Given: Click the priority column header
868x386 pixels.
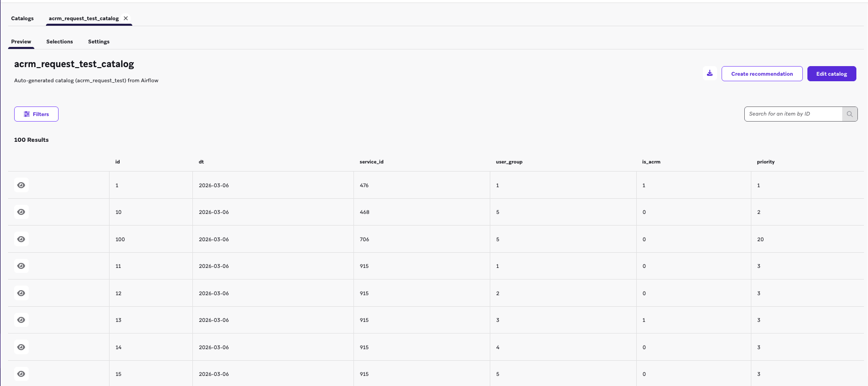Looking at the screenshot, I should (765, 162).
